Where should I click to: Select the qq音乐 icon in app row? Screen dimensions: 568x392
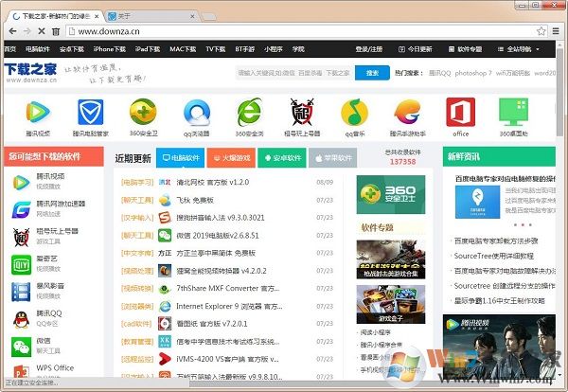coord(354,112)
